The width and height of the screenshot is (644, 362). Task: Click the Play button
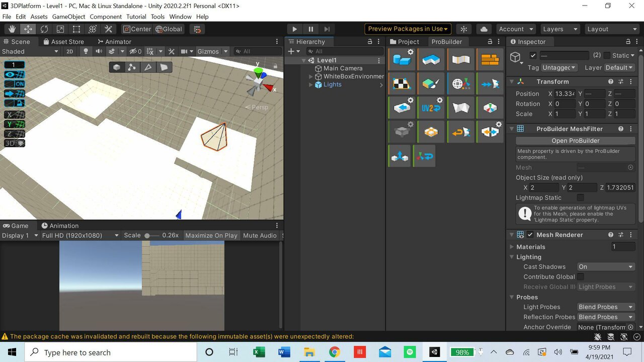[295, 29]
